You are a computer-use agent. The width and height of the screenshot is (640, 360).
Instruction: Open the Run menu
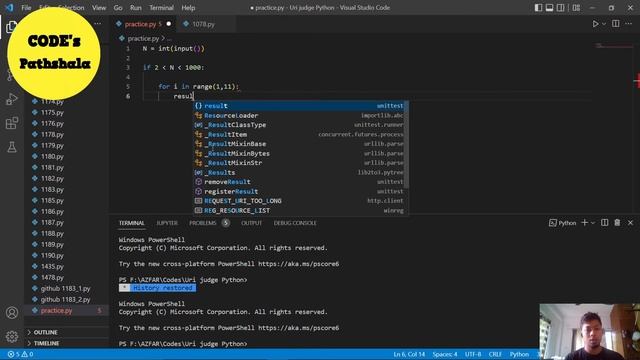pos(136,8)
